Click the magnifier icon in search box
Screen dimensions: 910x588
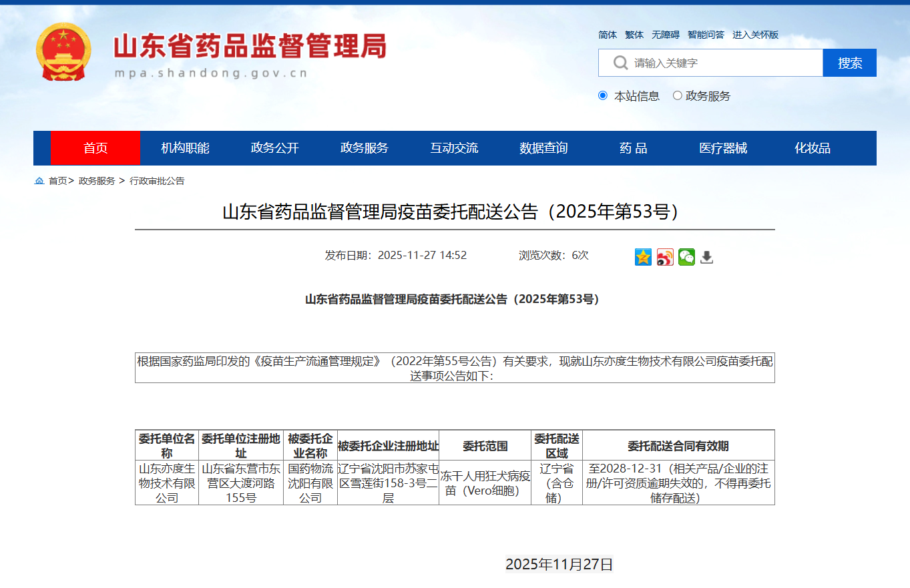620,63
